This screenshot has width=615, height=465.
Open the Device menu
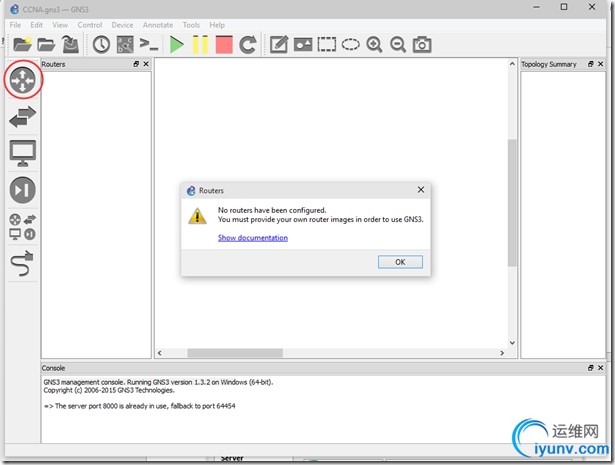122,25
